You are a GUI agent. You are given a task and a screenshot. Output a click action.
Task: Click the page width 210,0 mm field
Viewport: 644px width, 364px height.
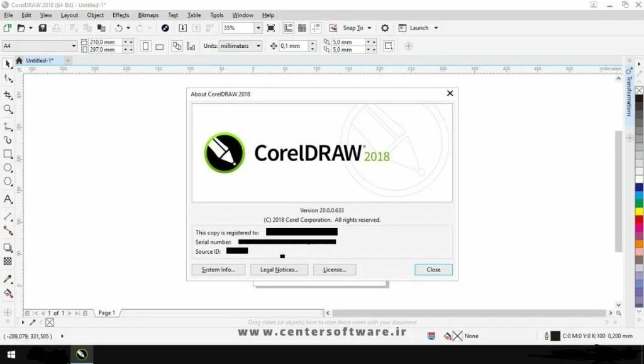point(105,42)
